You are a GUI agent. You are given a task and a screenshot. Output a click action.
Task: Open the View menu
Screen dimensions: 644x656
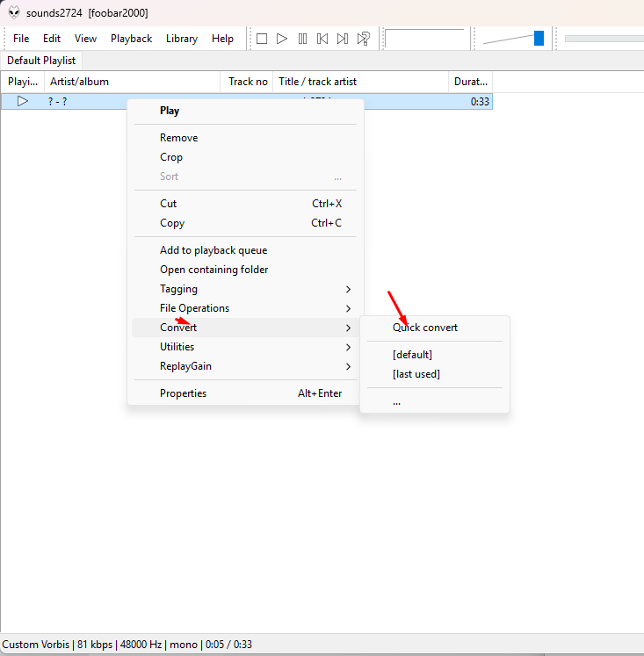[85, 39]
